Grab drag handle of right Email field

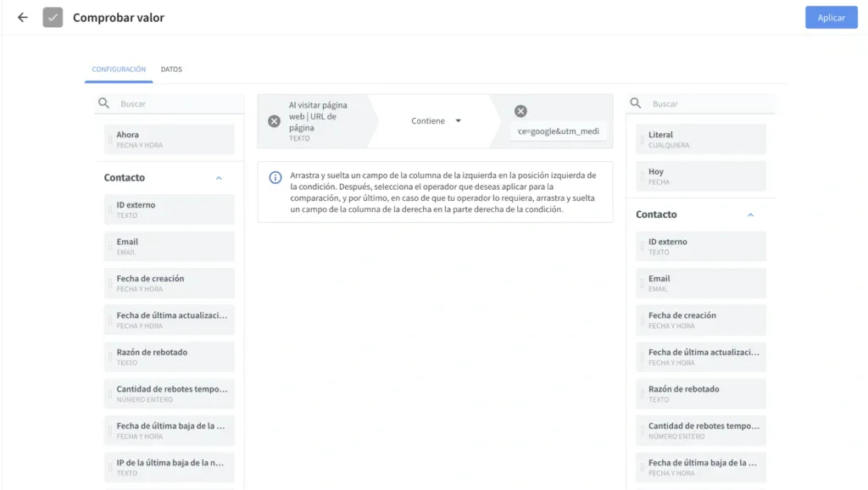pos(643,283)
